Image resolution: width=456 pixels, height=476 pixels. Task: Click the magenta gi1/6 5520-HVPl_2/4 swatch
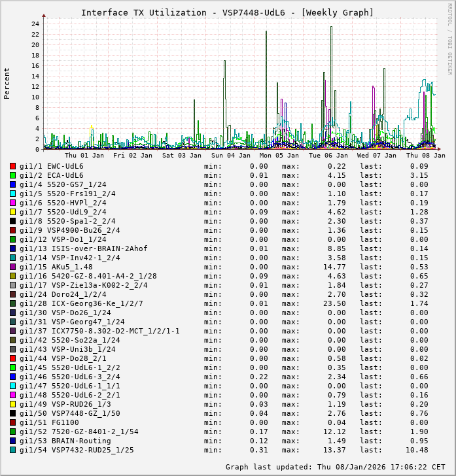pyautogui.click(x=12, y=203)
